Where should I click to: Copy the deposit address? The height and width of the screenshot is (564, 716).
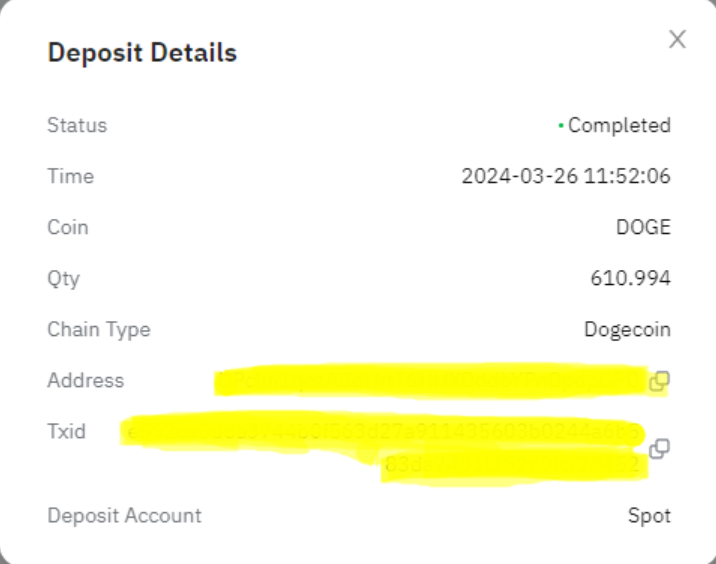click(659, 380)
